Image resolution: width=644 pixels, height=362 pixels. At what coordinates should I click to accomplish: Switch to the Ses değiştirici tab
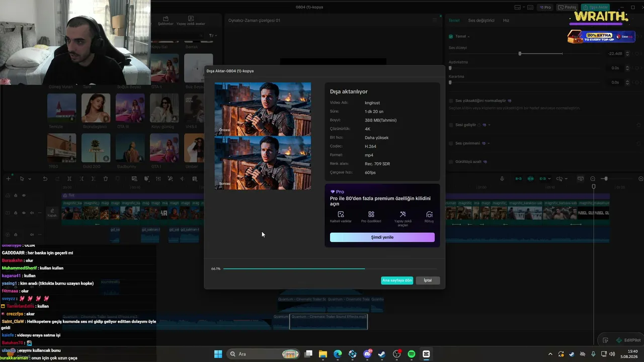[481, 21]
